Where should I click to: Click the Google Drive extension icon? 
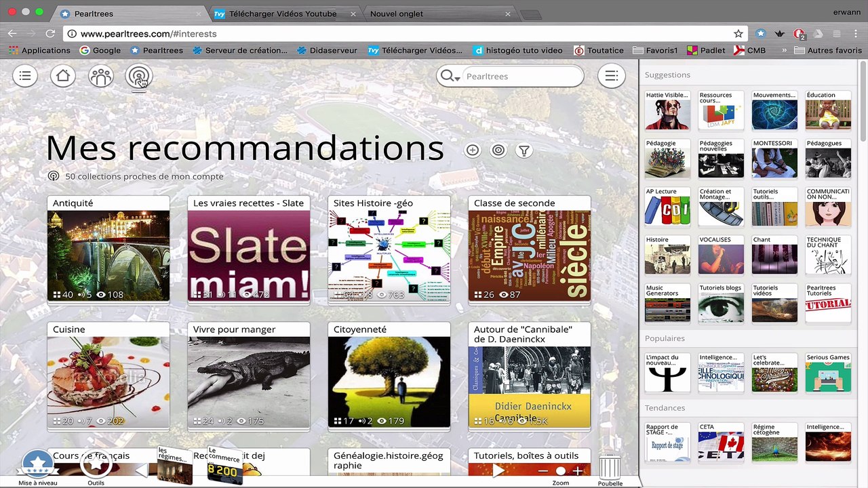818,33
